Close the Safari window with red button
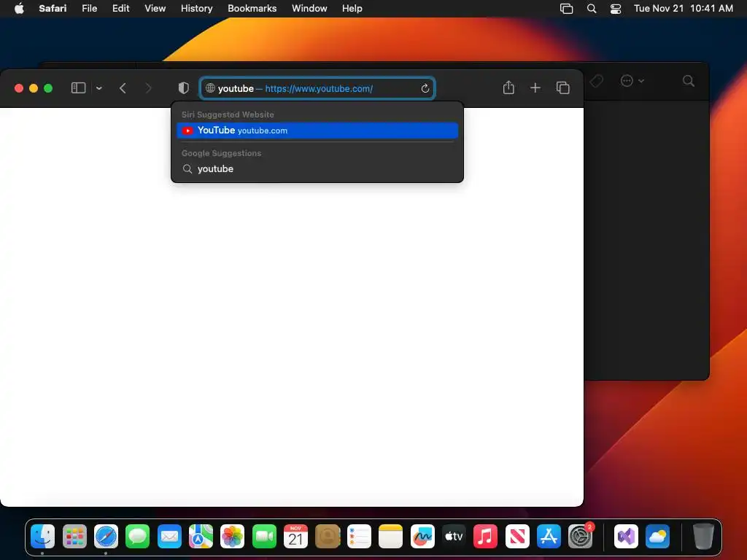 19,88
